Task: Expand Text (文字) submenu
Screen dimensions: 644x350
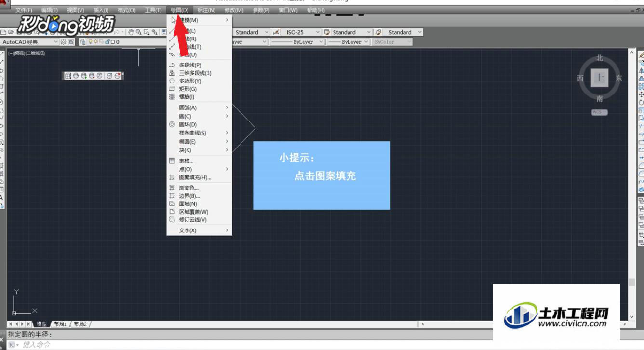Action: point(199,230)
